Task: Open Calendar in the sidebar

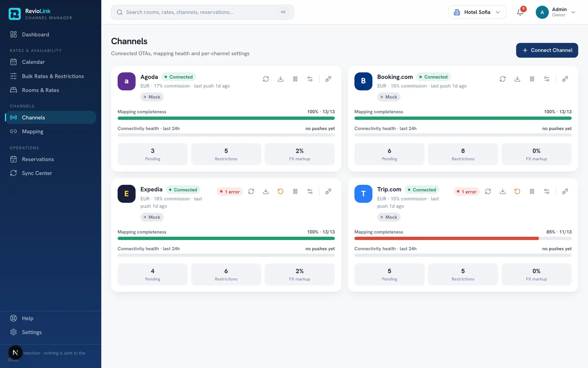Action: click(x=50, y=62)
